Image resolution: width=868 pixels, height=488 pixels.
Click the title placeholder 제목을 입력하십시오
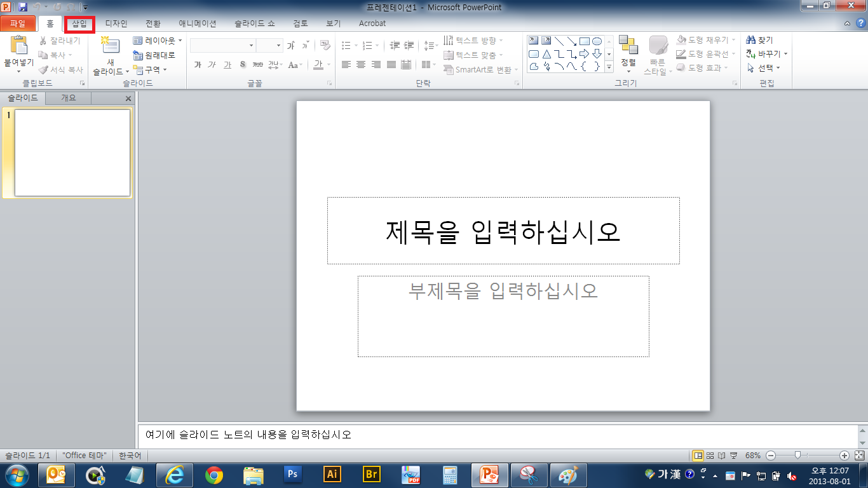tap(503, 231)
